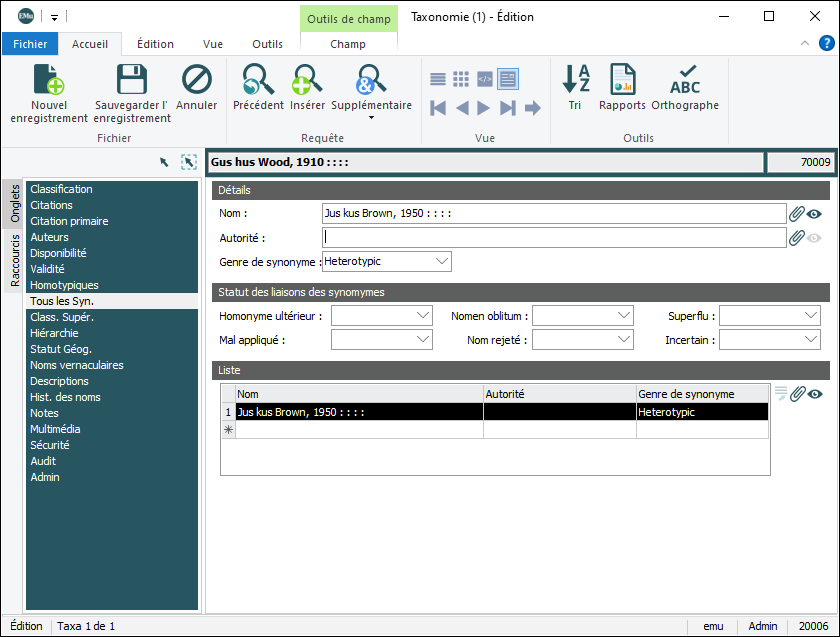Go to the Noms vernaculaires tab entry

click(x=77, y=365)
